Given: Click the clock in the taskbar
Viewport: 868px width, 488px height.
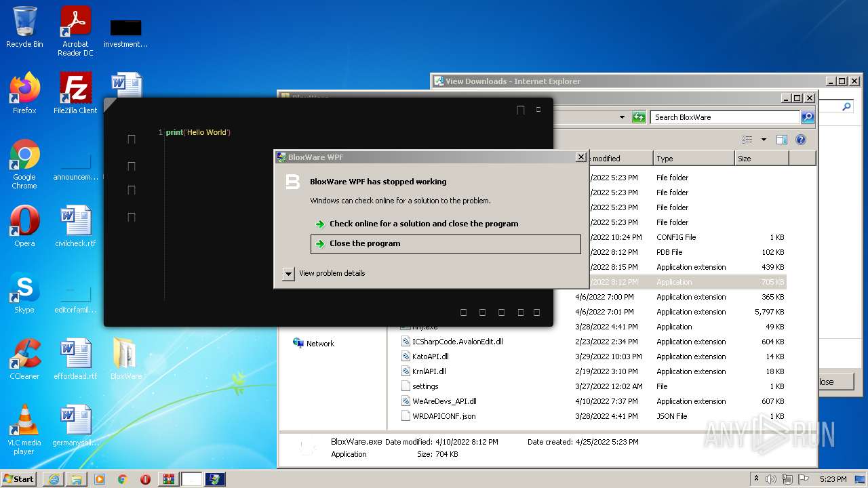Looking at the screenshot, I should coord(833,479).
